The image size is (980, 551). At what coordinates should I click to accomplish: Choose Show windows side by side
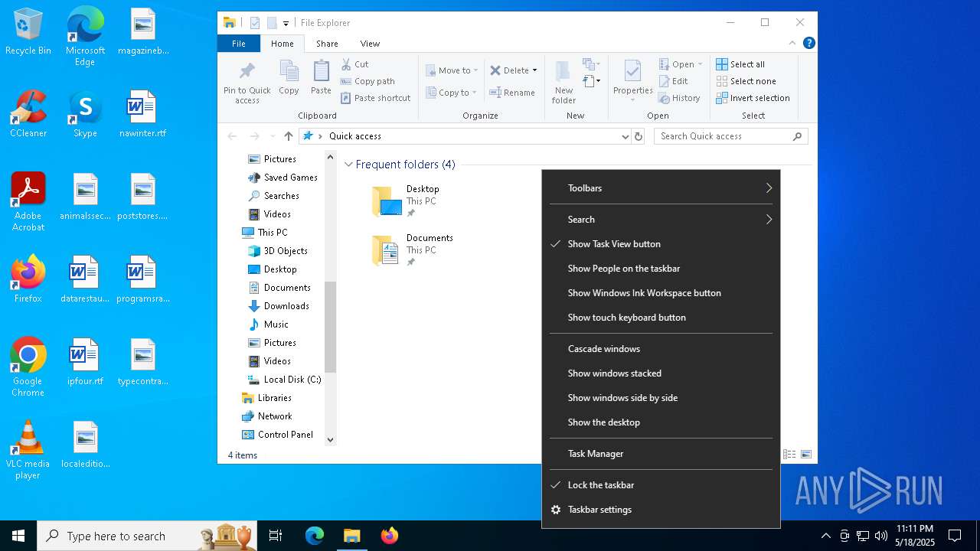(661, 398)
